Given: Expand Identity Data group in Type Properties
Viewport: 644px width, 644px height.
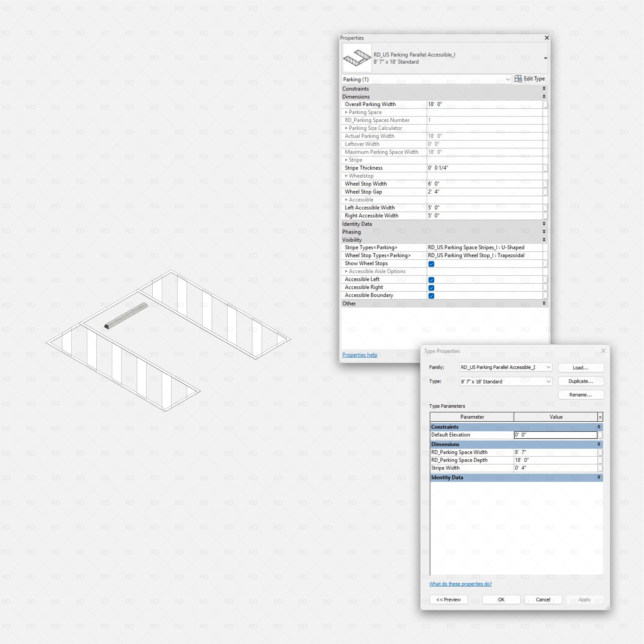Looking at the screenshot, I should 599,477.
